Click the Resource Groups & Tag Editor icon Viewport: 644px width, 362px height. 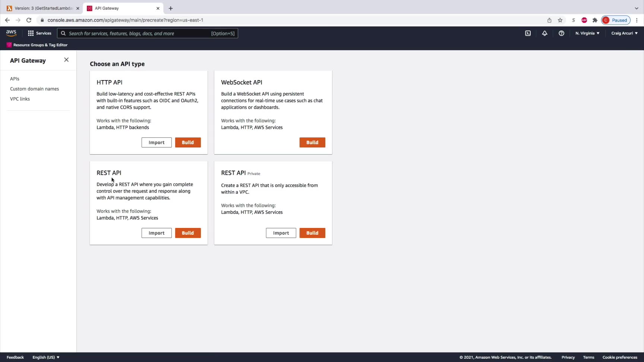coord(9,45)
